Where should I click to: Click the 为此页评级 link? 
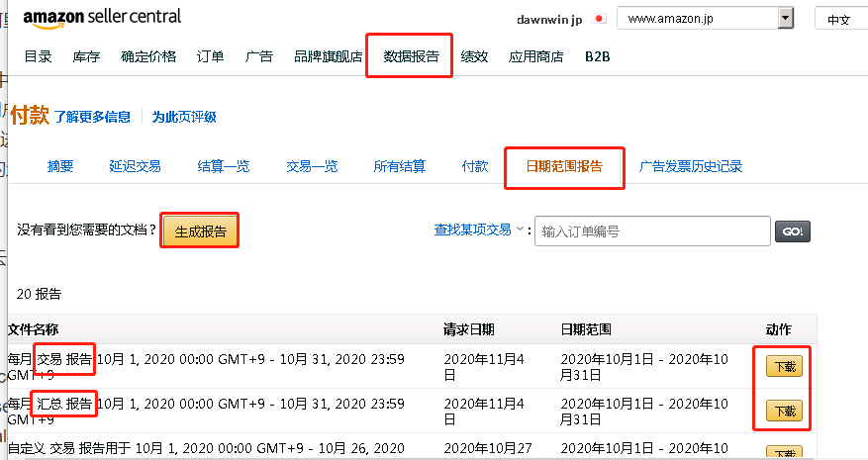pyautogui.click(x=184, y=117)
